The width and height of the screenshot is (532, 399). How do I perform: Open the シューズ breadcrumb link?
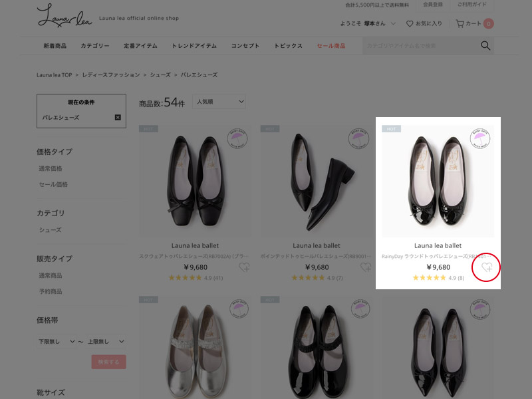click(x=159, y=74)
